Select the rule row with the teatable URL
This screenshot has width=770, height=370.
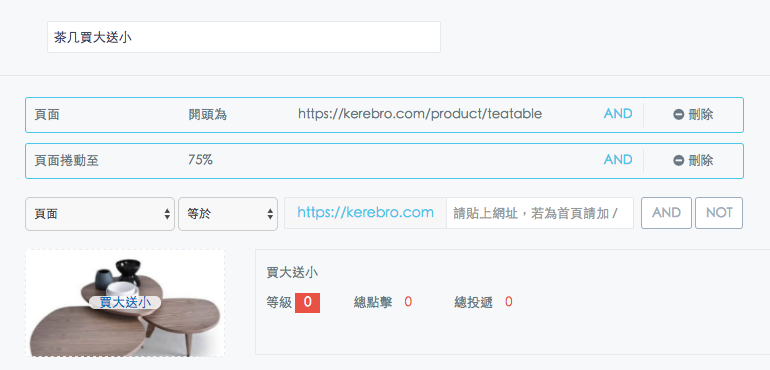click(385, 115)
